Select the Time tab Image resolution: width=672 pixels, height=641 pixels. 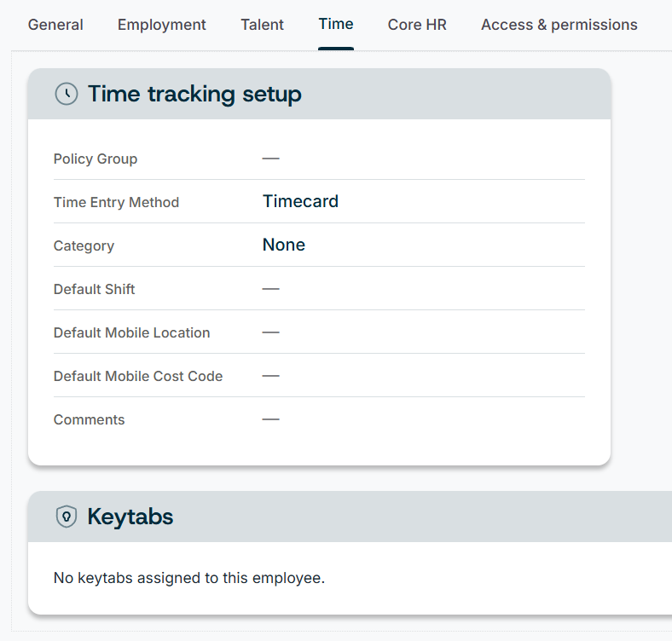pos(336,24)
